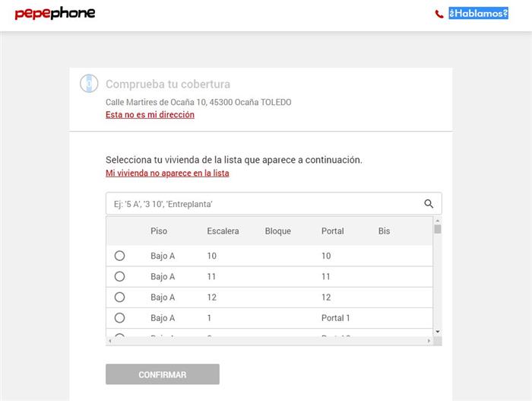Viewport: 532px width, 401px height.
Task: Click the list's scroll-down arrow
Action: [x=437, y=332]
